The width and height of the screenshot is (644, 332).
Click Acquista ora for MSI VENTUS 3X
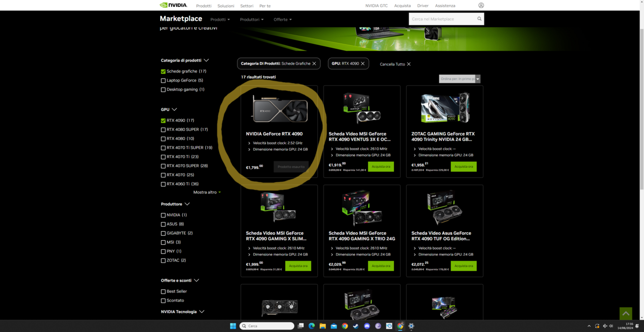[381, 167]
